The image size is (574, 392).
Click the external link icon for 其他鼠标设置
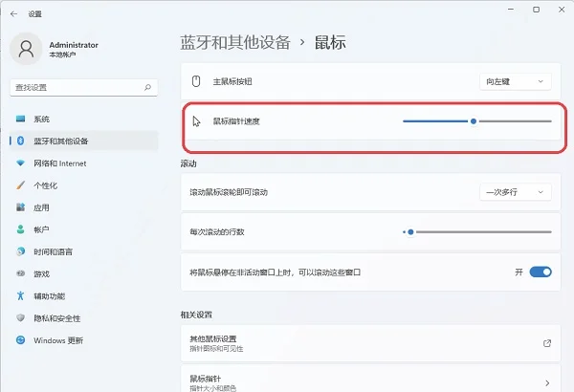coord(547,343)
